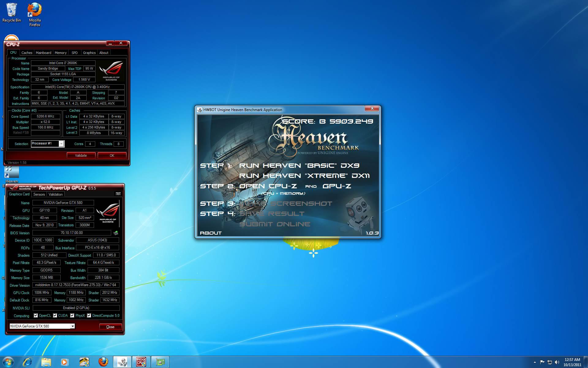The image size is (588, 368).
Task: Switch to the SPD tab in CPU-Z
Action: (x=74, y=53)
